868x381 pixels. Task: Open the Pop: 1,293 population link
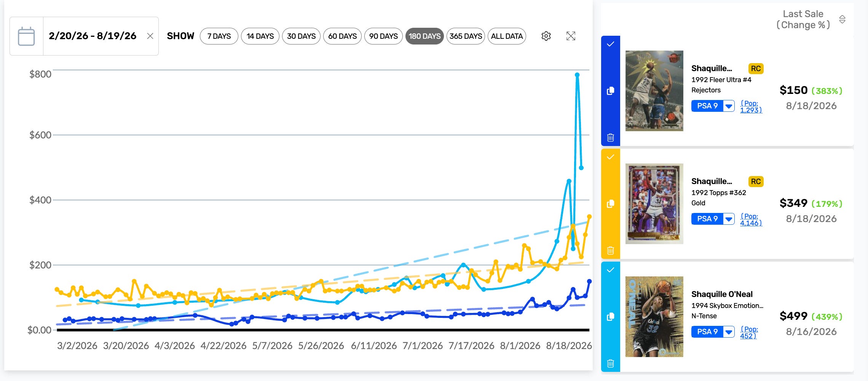click(x=751, y=106)
